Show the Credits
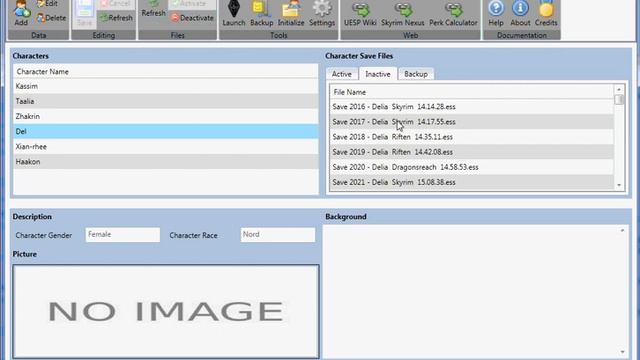Image resolution: width=640 pixels, height=360 pixels. click(x=546, y=14)
